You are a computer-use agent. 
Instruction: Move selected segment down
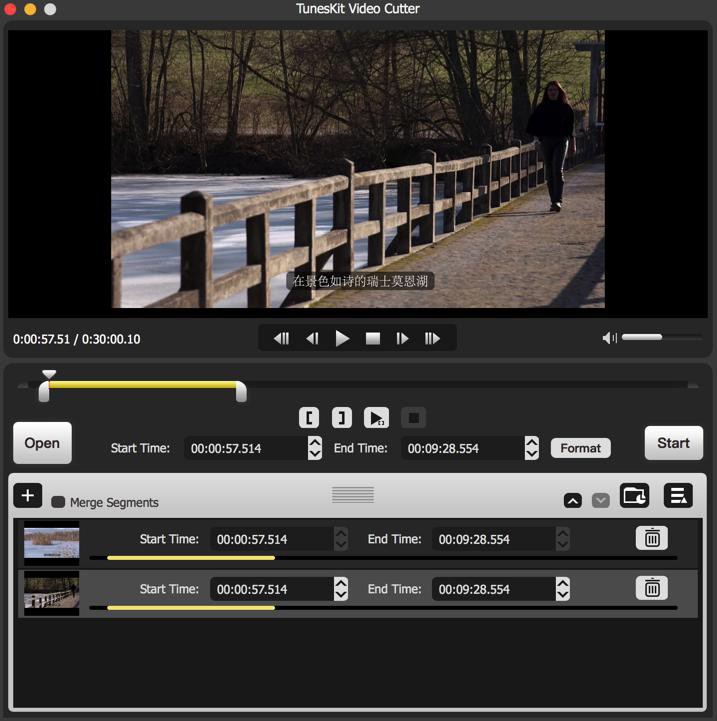point(601,500)
